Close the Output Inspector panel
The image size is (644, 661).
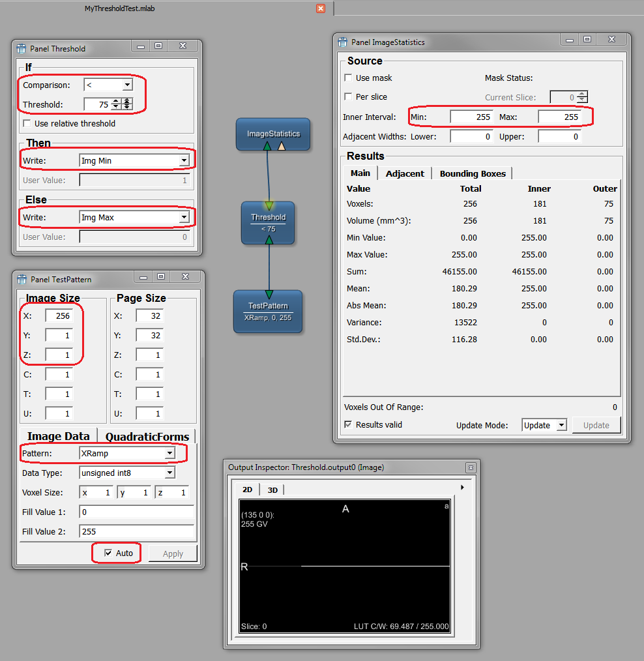470,467
